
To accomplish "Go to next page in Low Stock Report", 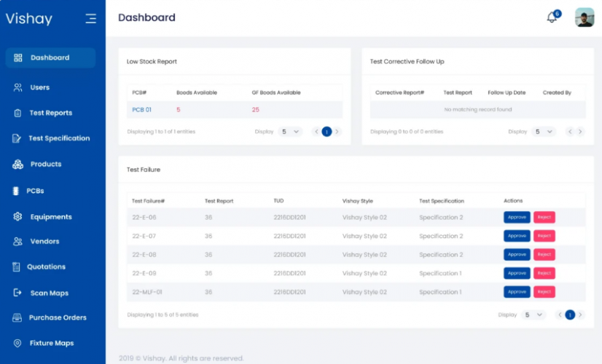I will click(x=337, y=132).
